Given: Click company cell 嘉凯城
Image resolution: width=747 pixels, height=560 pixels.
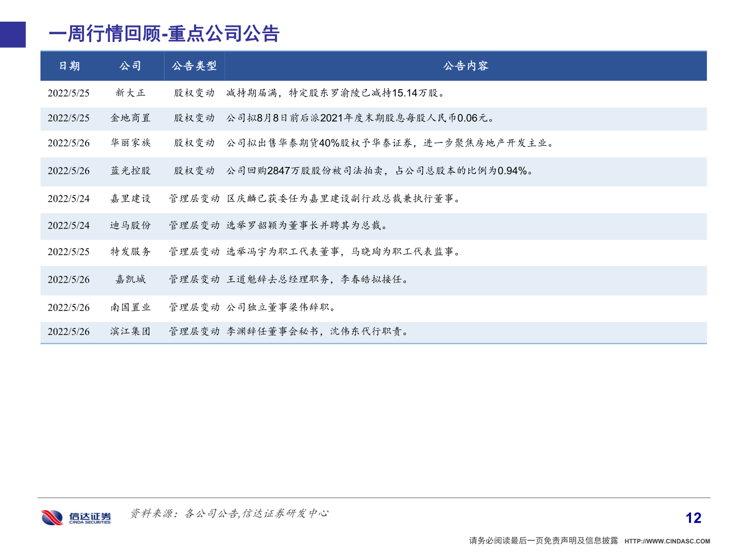Looking at the screenshot, I should point(131,279).
